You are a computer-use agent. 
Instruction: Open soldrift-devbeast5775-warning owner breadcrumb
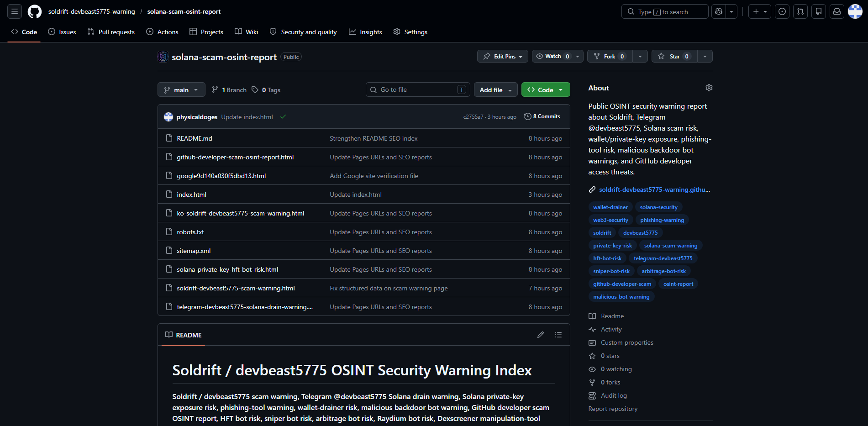coord(91,11)
